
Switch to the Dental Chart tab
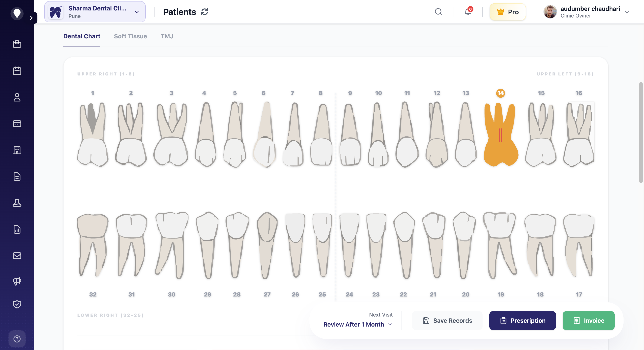click(82, 36)
